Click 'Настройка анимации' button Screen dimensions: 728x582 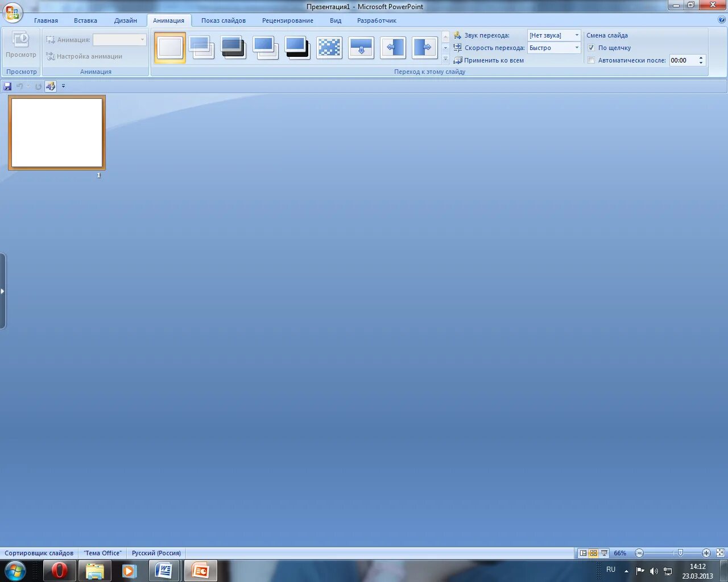[84, 56]
